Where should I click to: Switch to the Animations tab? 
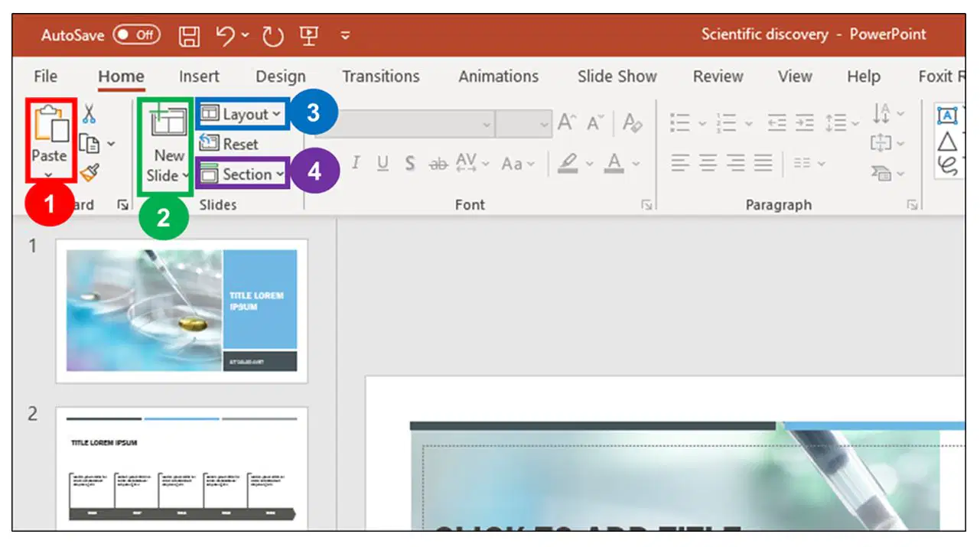coord(499,77)
